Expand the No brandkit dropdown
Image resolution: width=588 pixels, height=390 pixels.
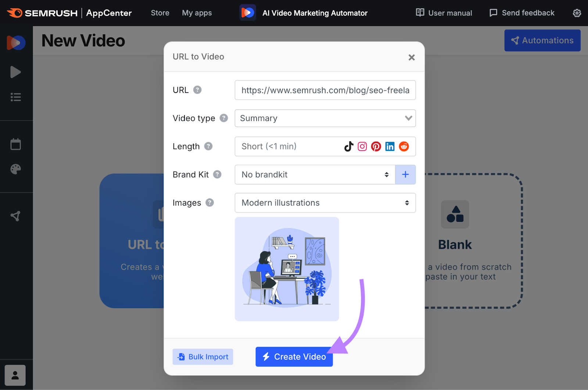click(314, 174)
